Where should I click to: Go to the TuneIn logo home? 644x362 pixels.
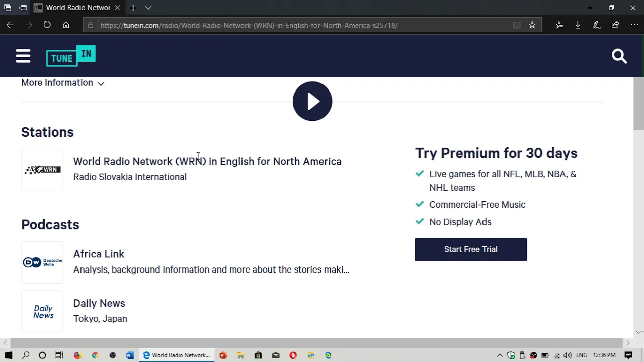pos(71,56)
